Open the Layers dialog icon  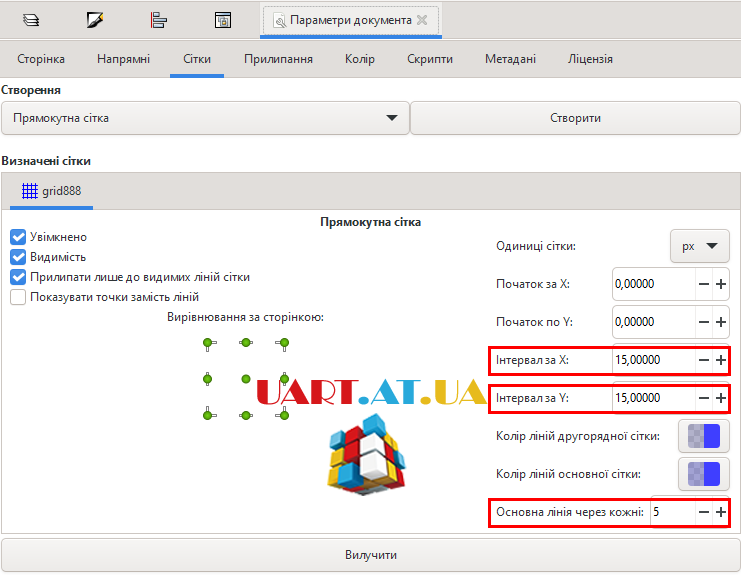[x=31, y=20]
